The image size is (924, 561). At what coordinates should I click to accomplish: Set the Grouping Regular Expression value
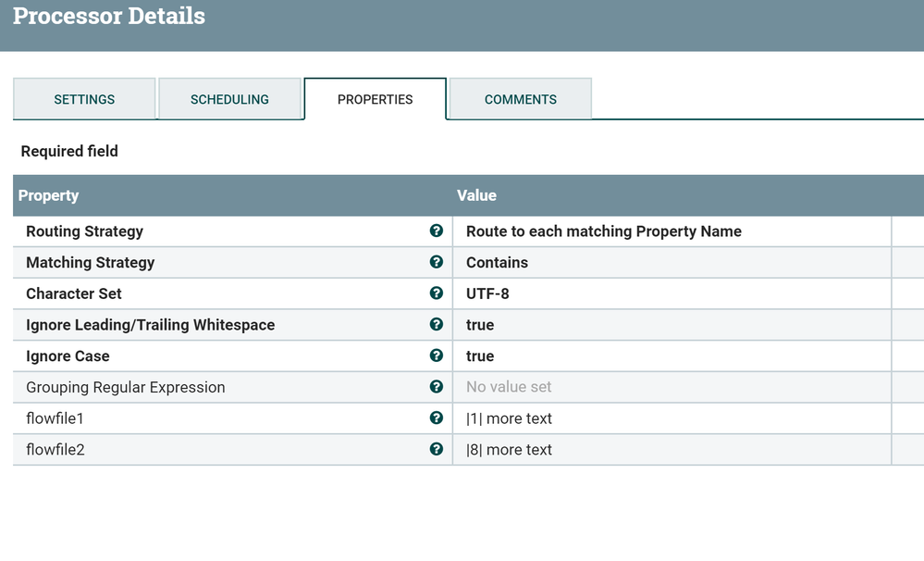click(509, 387)
